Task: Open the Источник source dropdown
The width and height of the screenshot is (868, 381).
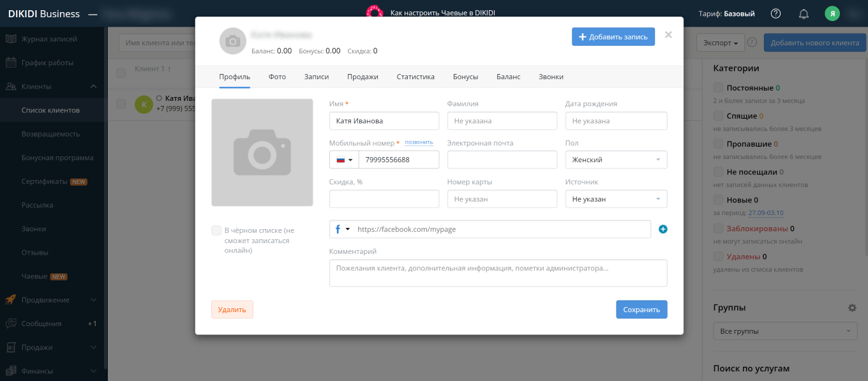Action: (616, 199)
